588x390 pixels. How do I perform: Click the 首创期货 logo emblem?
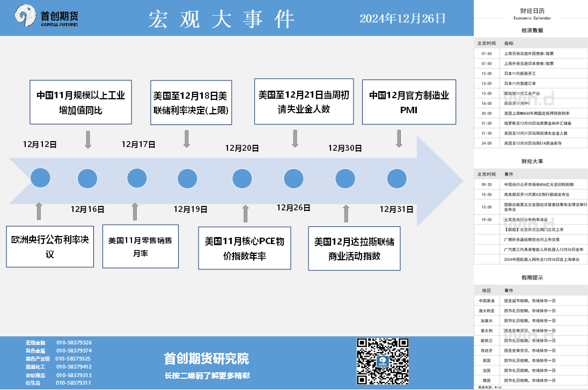click(x=25, y=16)
